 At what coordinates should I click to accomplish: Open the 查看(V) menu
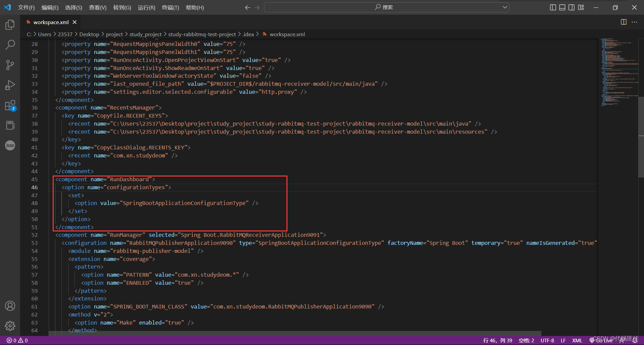pyautogui.click(x=98, y=7)
